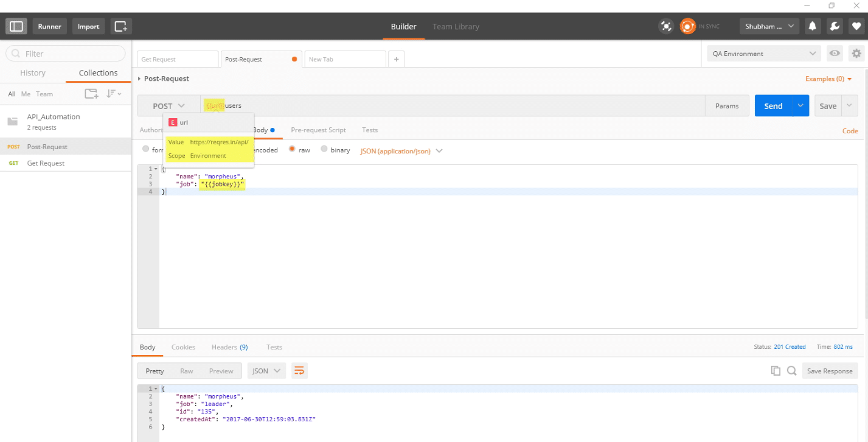Open the POST method dropdown
The width and height of the screenshot is (868, 442).
click(x=168, y=106)
